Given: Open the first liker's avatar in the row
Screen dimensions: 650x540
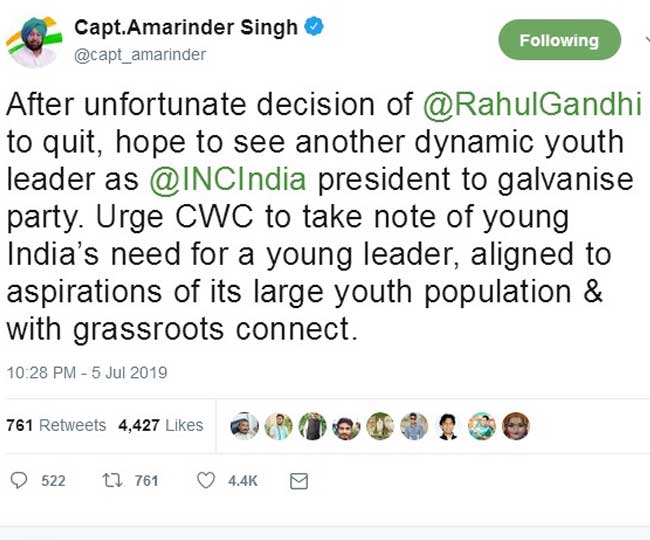Looking at the screenshot, I should point(245,426).
